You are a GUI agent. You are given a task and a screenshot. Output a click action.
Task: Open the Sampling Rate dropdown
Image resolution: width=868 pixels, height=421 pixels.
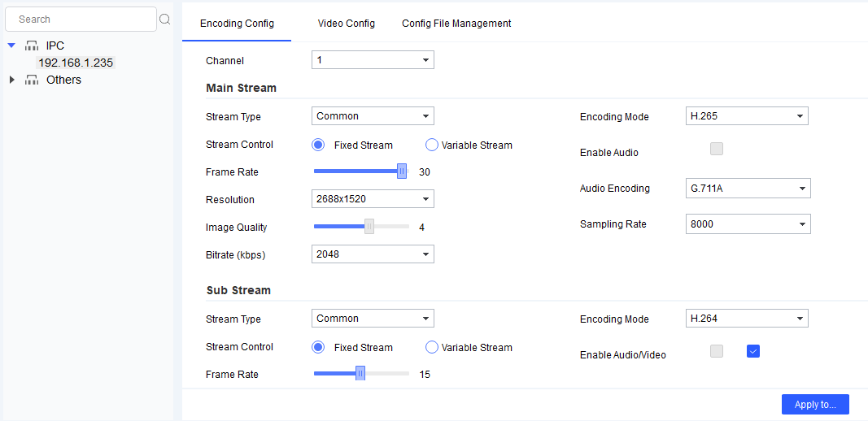(748, 224)
